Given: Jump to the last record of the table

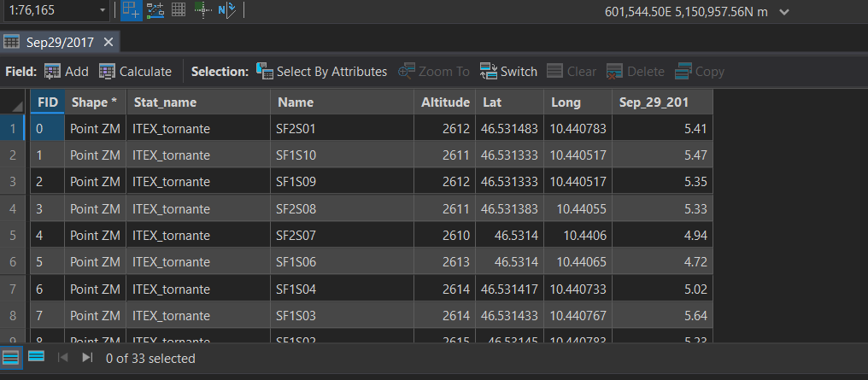Looking at the screenshot, I should (x=87, y=358).
